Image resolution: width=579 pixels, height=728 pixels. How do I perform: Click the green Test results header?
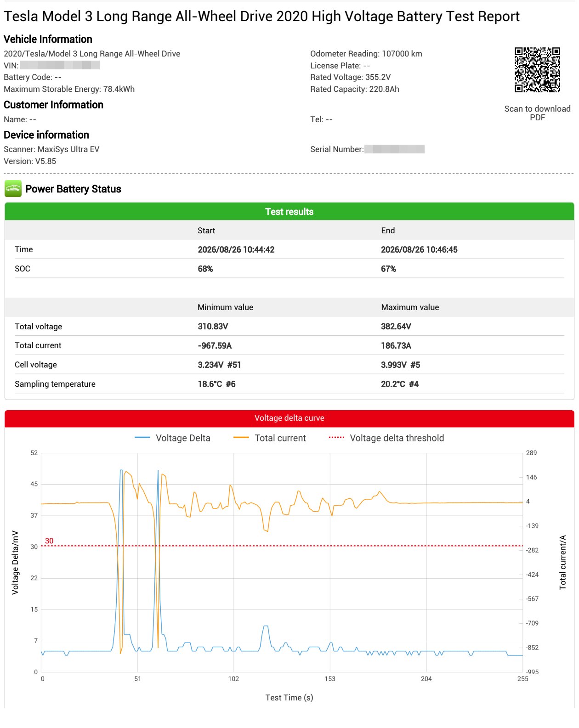point(289,212)
